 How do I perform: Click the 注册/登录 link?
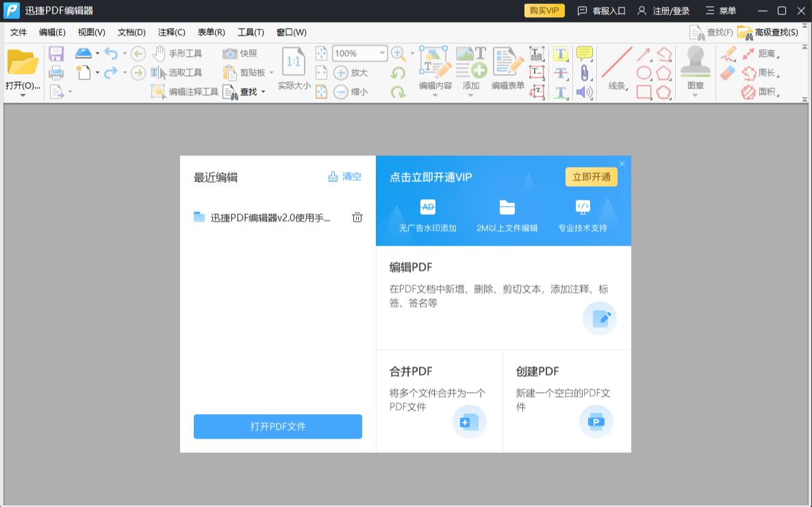coord(663,10)
